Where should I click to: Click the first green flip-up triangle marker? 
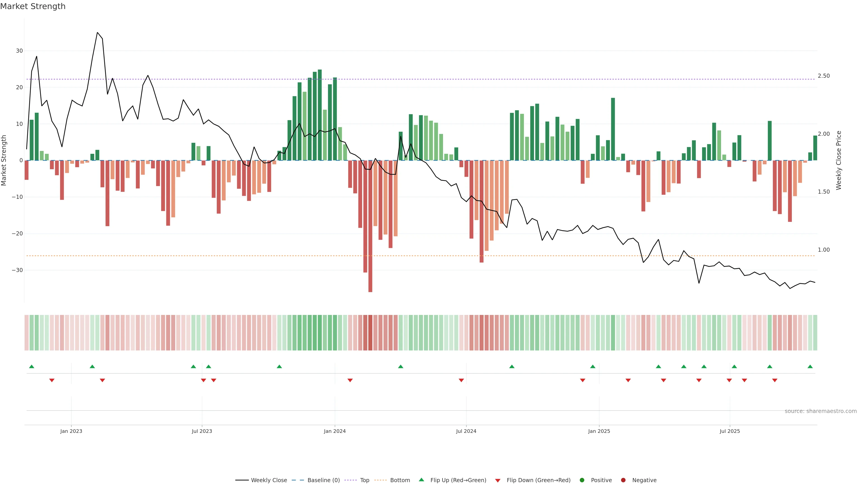click(x=32, y=366)
